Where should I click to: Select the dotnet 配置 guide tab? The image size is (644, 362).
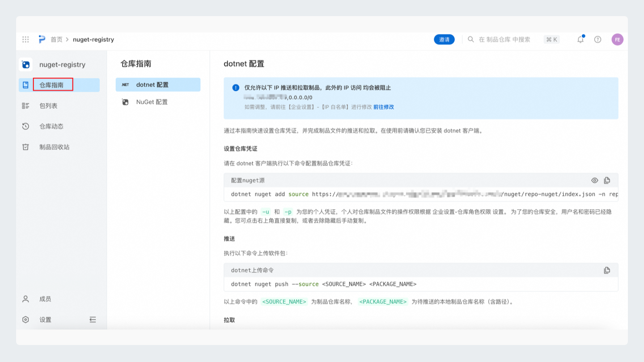coord(158,85)
